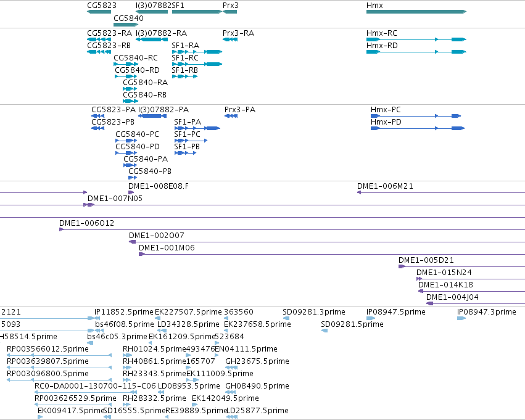
Task: Click the CG5840-PC protein label
Action: 138,134
